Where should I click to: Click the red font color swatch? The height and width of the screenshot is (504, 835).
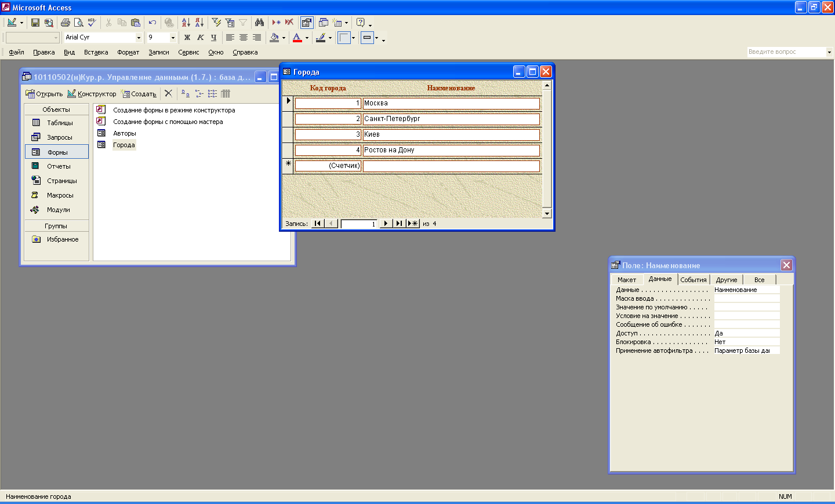pos(297,38)
